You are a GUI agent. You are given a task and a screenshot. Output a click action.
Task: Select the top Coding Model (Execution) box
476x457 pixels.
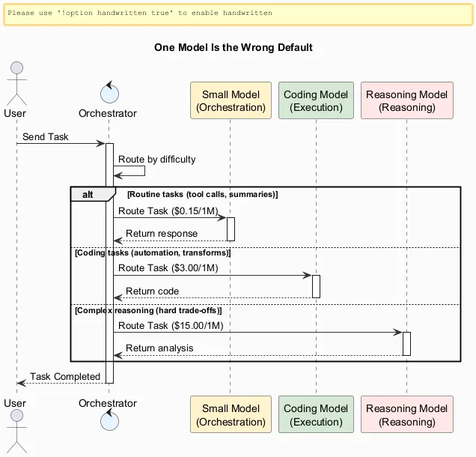[x=316, y=100]
